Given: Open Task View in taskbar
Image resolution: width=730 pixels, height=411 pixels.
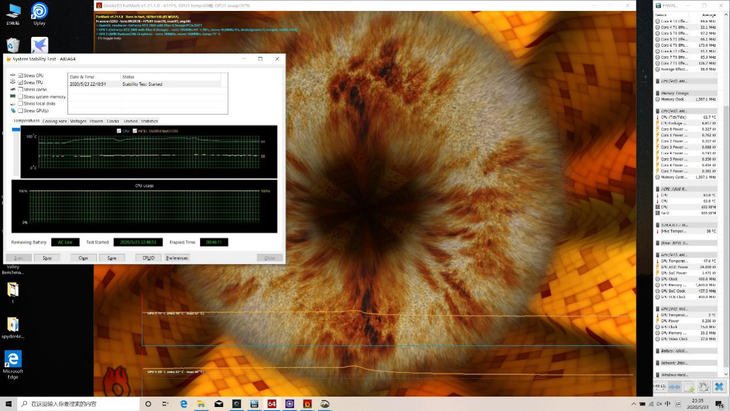Looking at the screenshot, I should (167, 404).
